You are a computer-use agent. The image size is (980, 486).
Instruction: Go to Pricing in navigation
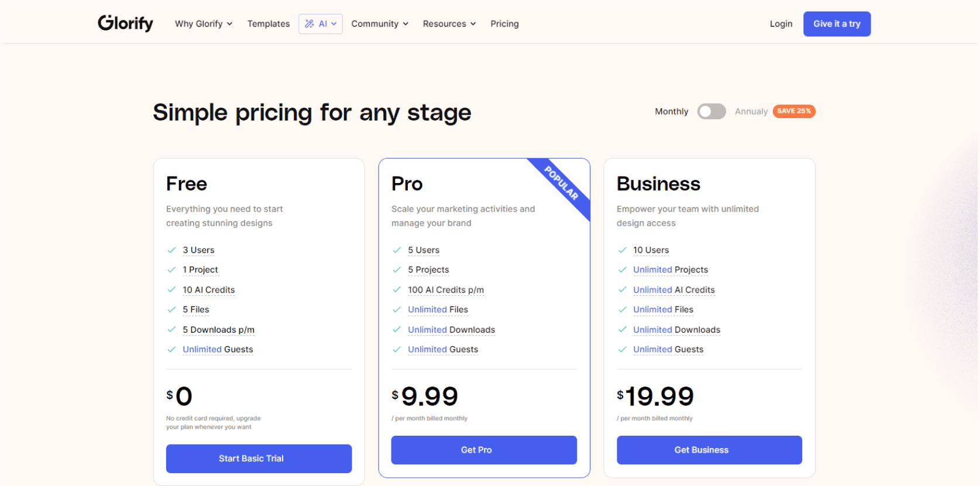click(504, 24)
